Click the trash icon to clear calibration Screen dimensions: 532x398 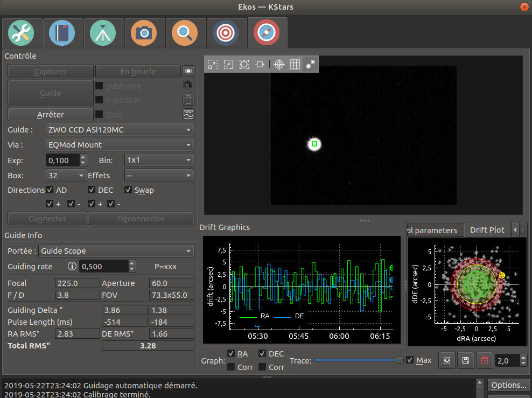point(188,100)
